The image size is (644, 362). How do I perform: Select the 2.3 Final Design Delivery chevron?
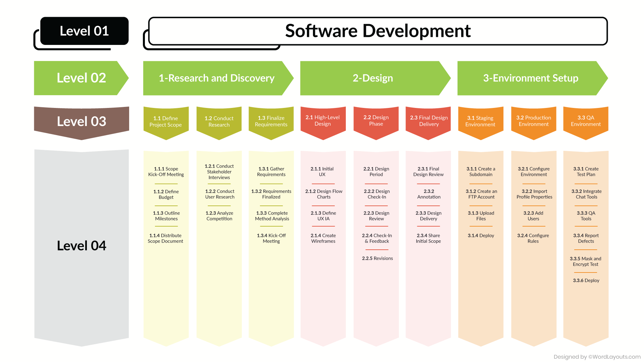[x=428, y=121]
